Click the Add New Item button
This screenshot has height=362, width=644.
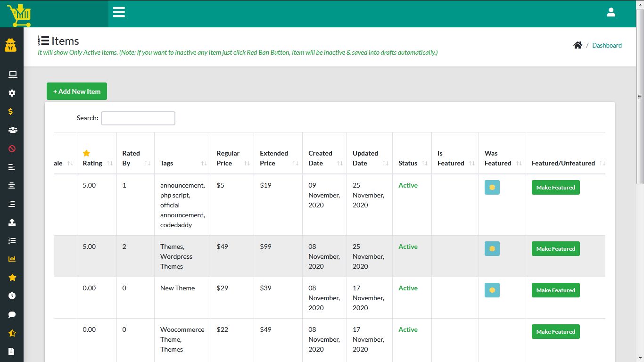click(77, 91)
